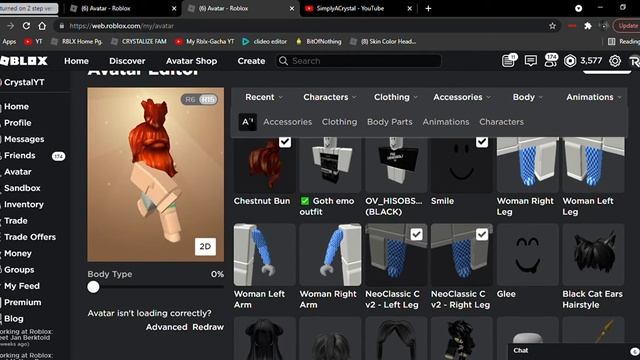Close the SimplyACrystal YouTube tab
Screen dimensions: 640x360
pyautogui.click(x=409, y=8)
